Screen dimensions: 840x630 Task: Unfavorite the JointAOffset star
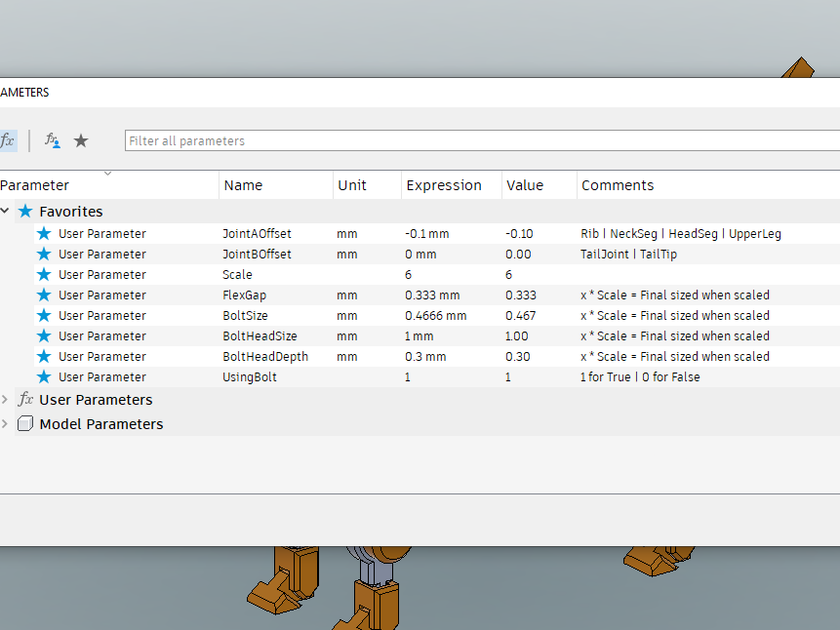[44, 234]
